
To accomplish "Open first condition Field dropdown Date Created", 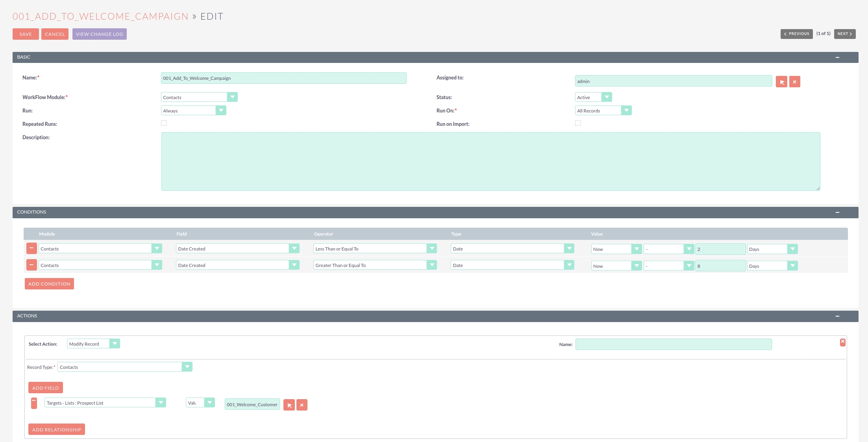I will coord(237,249).
